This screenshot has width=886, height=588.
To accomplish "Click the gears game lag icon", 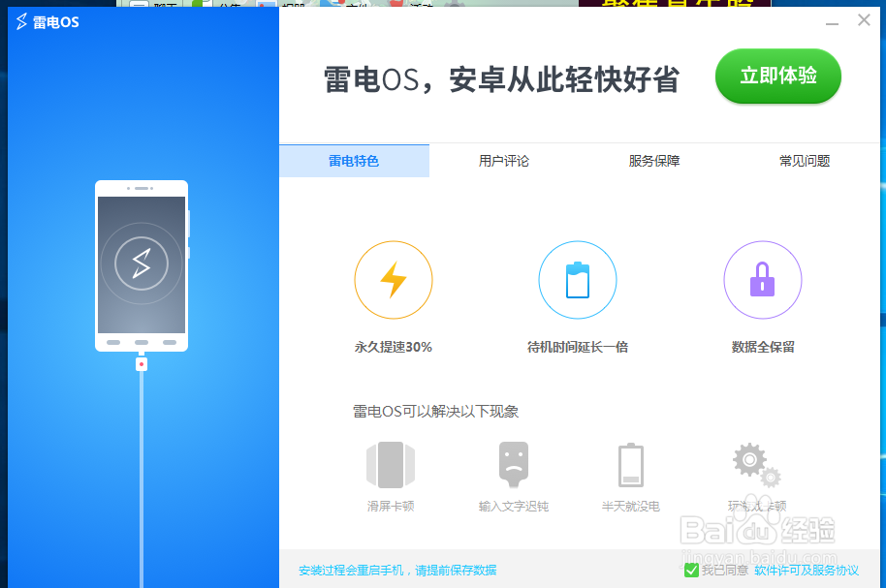I will click(757, 465).
